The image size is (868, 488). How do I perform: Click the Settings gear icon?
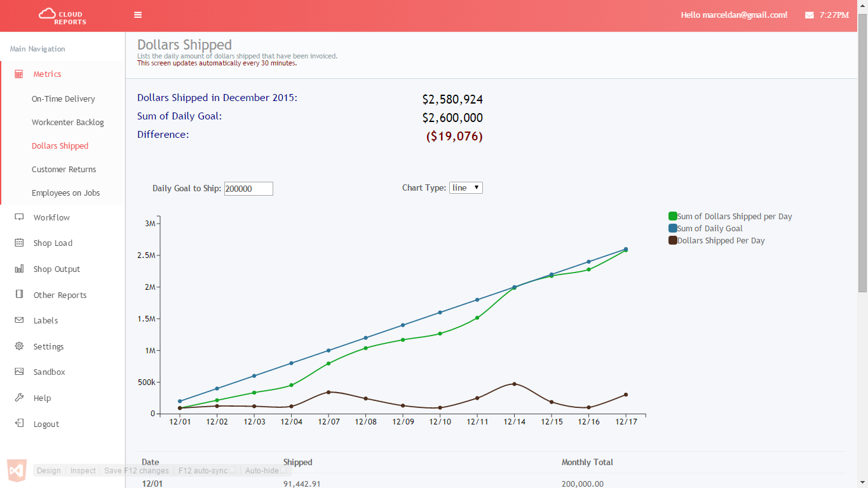(x=19, y=346)
